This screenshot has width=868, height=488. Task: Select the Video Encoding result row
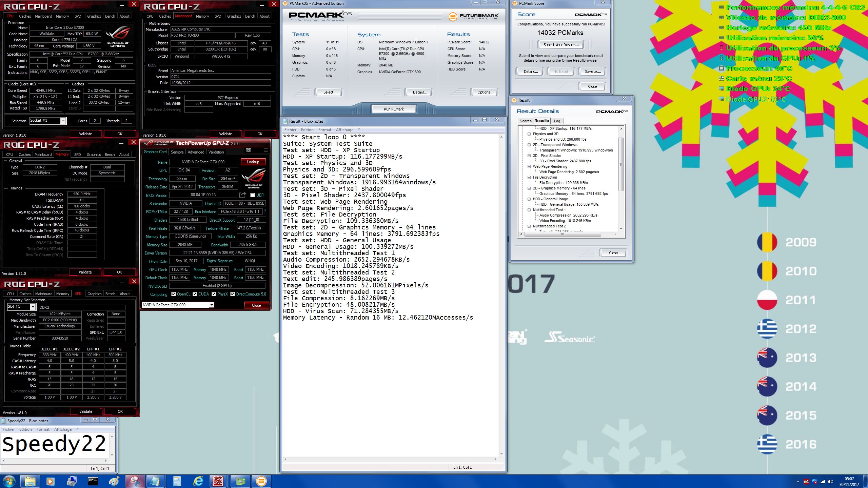tap(565, 221)
